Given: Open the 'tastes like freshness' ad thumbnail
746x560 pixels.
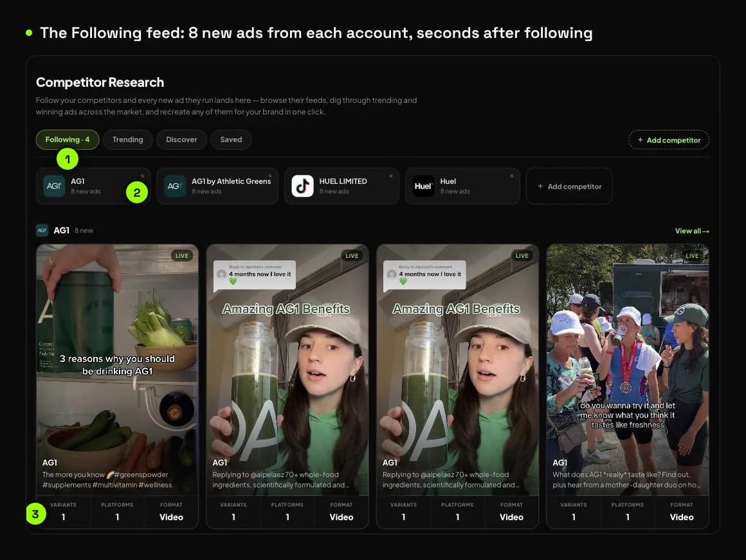Looking at the screenshot, I should [628, 370].
